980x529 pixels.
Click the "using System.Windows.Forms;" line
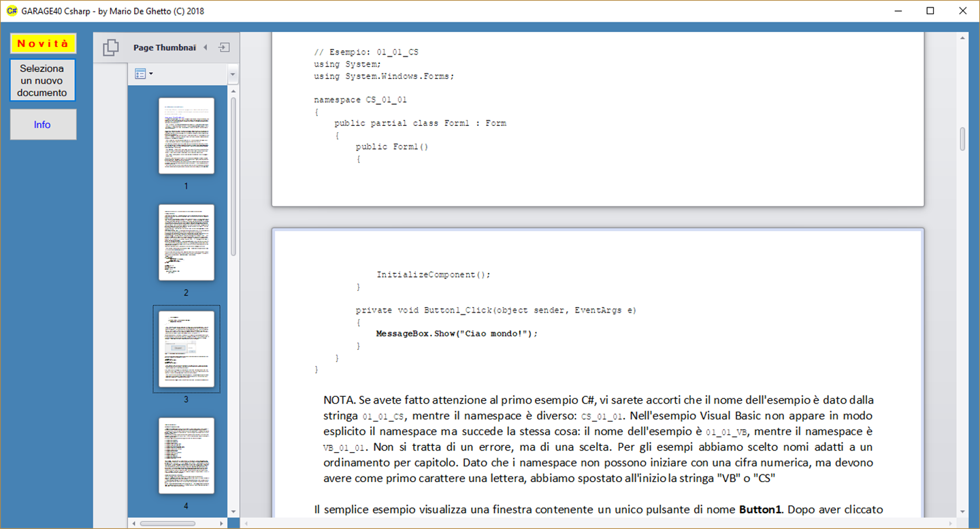(384, 76)
